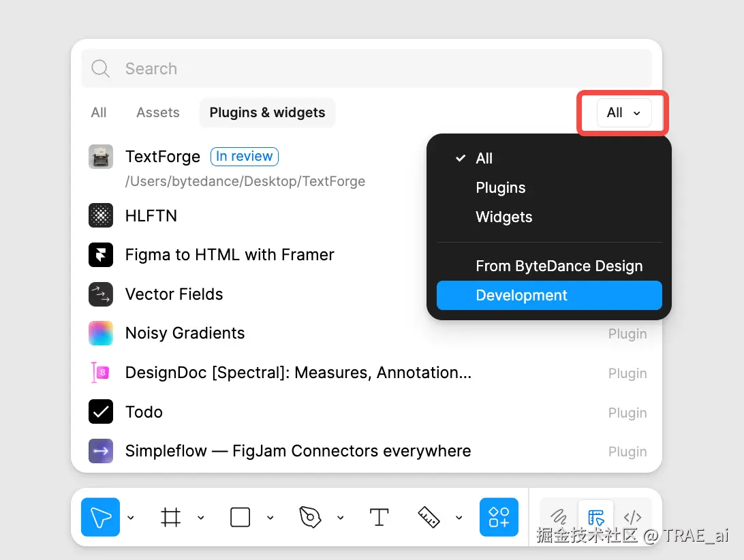744x560 pixels.
Task: Select the Measure ruler tool
Action: pos(429,517)
